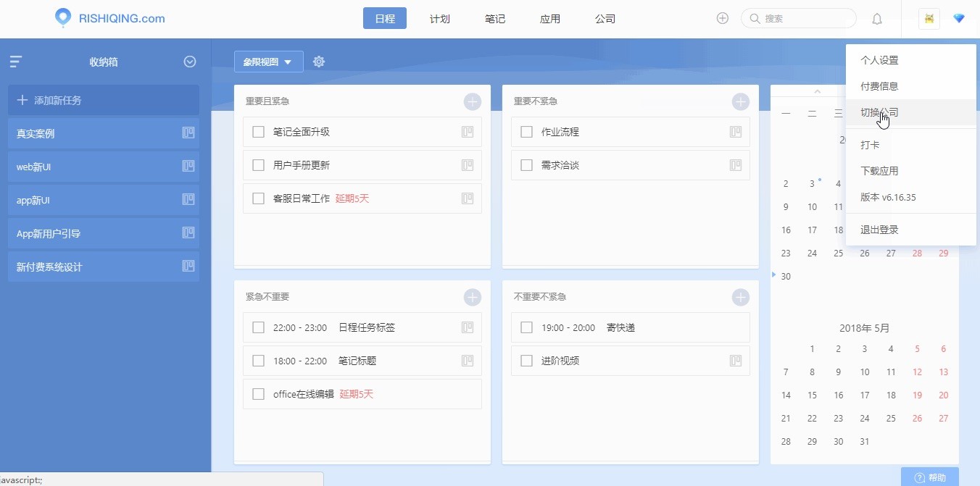Open quadrant view settings gear
Screen dimensions: 980x486
pos(319,62)
